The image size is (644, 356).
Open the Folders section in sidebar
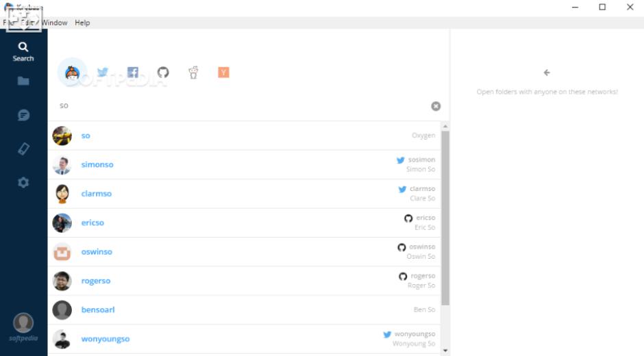point(23,81)
